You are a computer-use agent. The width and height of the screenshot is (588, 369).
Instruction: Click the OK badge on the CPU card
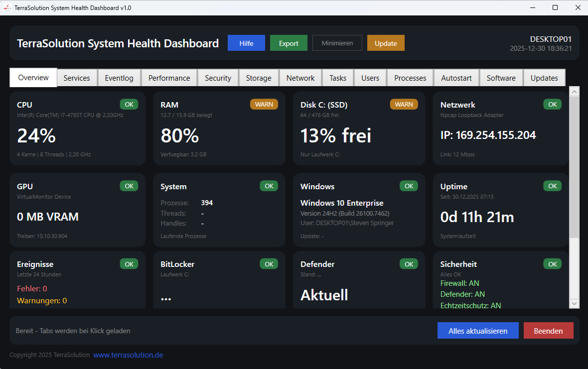129,104
